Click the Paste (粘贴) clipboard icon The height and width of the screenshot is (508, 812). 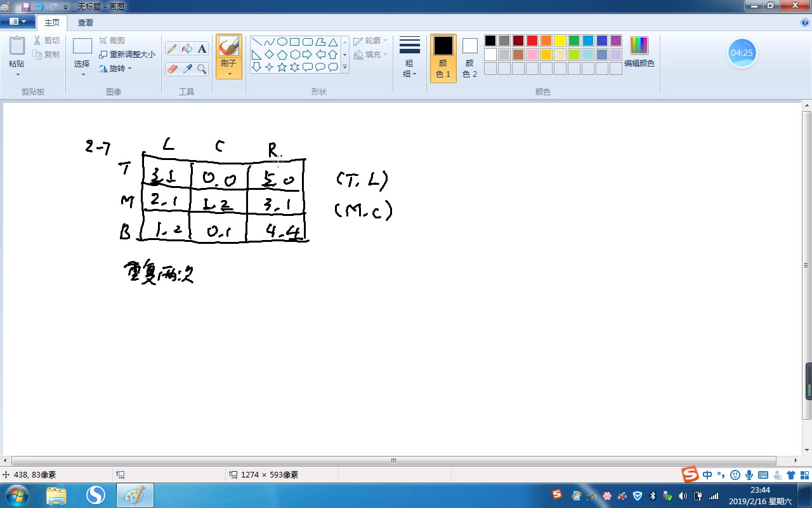tap(17, 46)
